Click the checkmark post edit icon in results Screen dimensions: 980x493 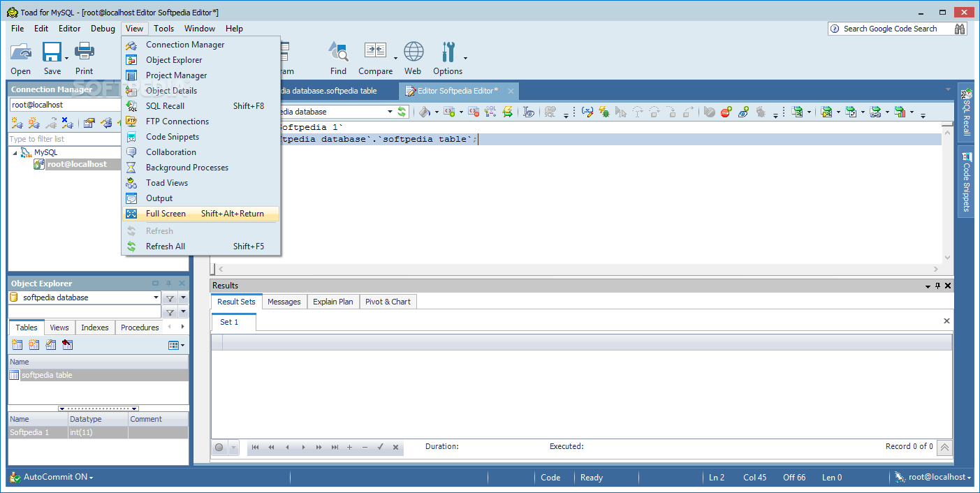[x=381, y=447]
